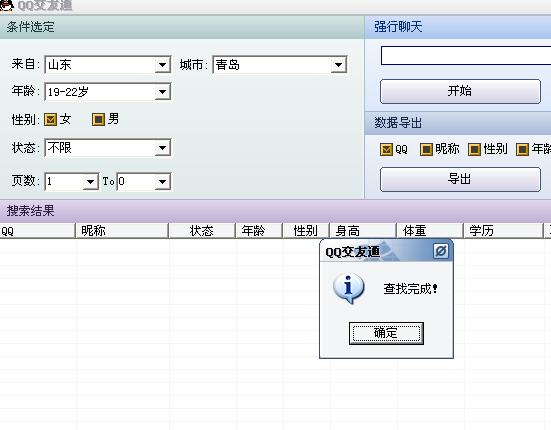Sort by QQ column header

click(37, 231)
